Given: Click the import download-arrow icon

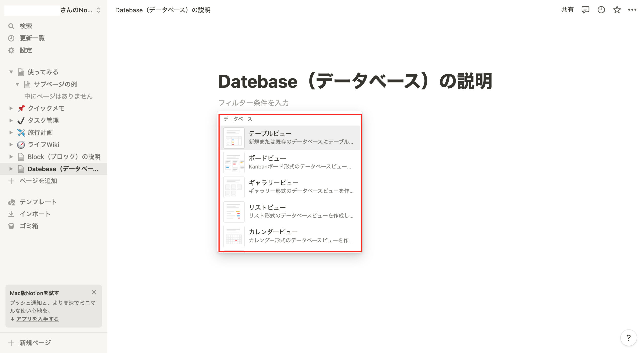Looking at the screenshot, I should (11, 214).
